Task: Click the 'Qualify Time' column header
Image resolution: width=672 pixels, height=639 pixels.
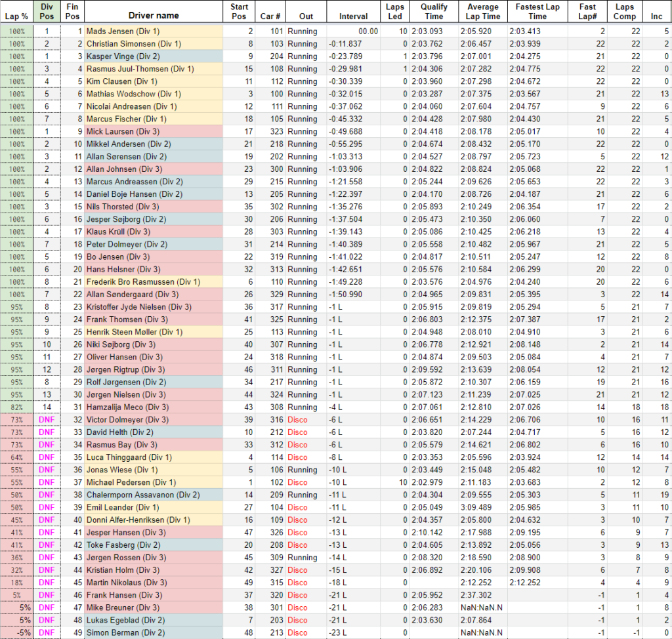Action: (434, 12)
